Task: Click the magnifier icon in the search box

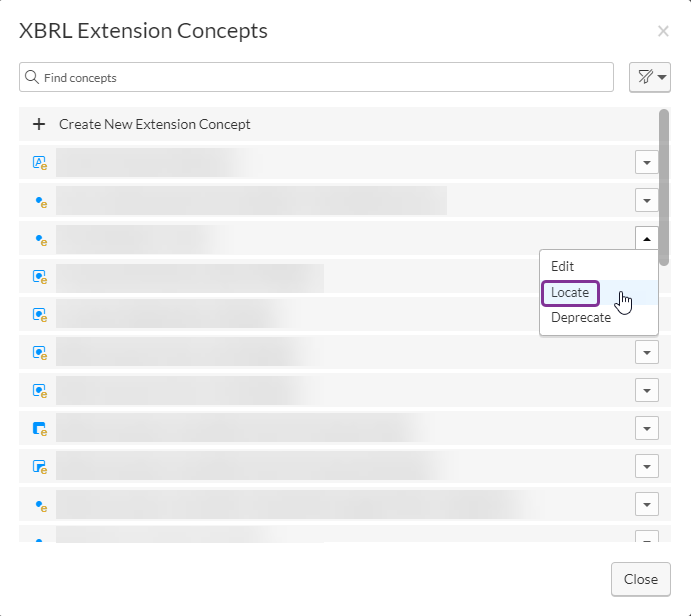Action: [32, 77]
